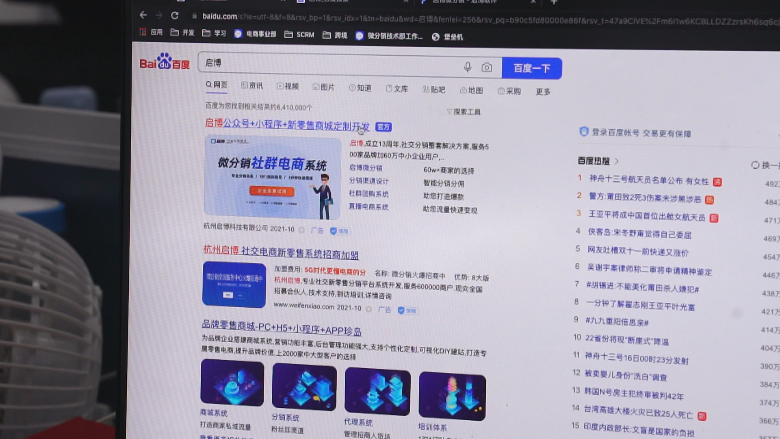Open the 启博微分销 sublink
Screen dimensions: 780x439
click(x=366, y=168)
